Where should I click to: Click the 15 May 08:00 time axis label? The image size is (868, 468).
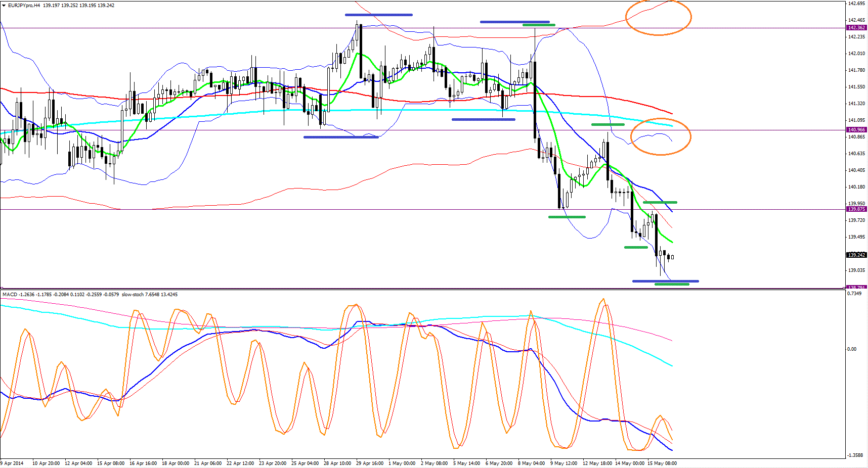[x=662, y=463]
